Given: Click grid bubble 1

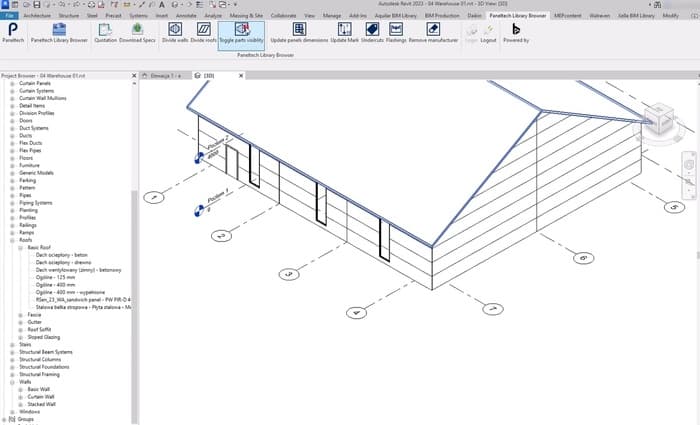Looking at the screenshot, I should tap(154, 197).
